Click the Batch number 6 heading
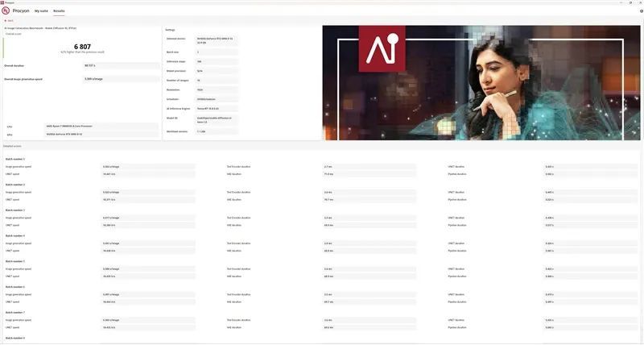Screen dimensions: 644x345 click(x=15, y=287)
